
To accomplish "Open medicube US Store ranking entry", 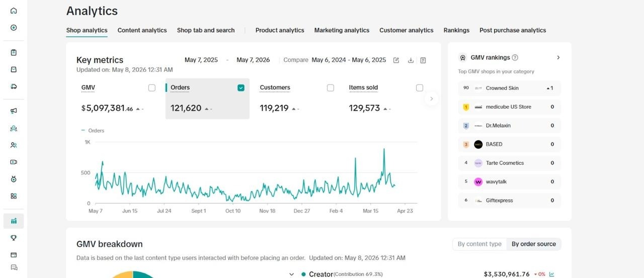I will (x=509, y=107).
